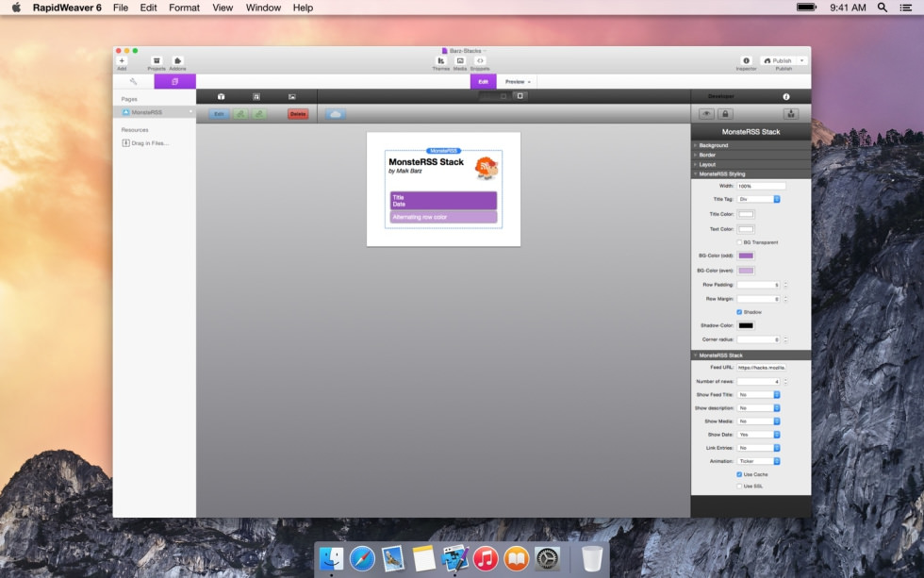Open the Show Date dropdown
Viewport: 924px width, 578px height.
point(758,435)
